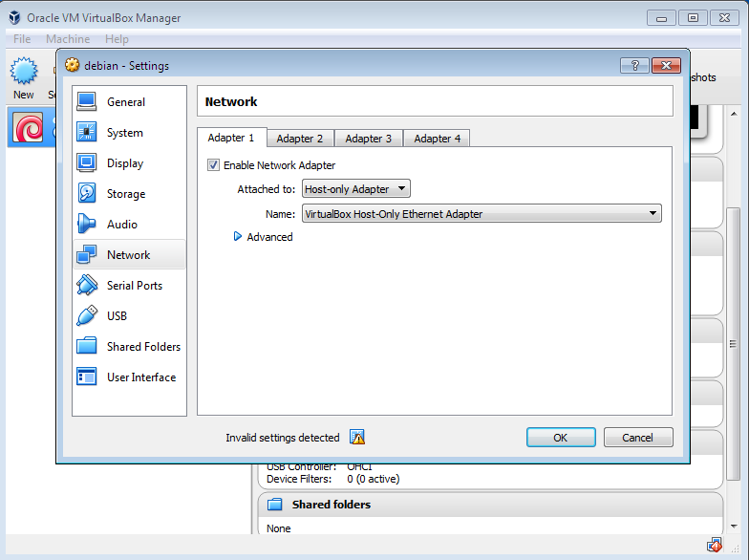This screenshot has width=749, height=560.
Task: Open the Shared Folders folder icon
Action: pos(86,346)
